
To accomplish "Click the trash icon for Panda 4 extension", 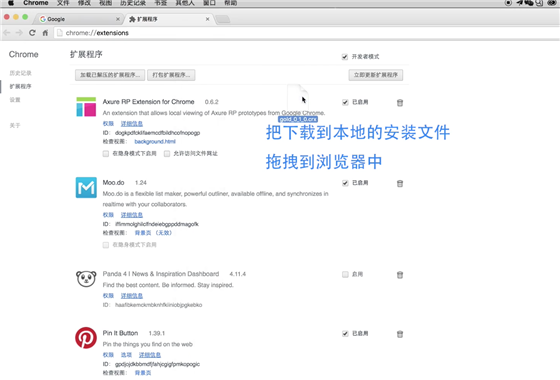I will tap(400, 275).
